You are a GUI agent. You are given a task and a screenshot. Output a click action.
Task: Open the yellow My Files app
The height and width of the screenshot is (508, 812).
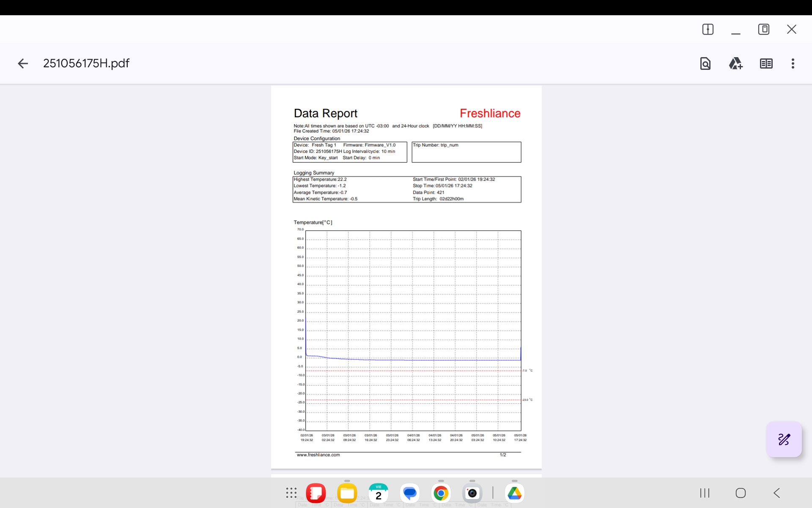coord(347,493)
